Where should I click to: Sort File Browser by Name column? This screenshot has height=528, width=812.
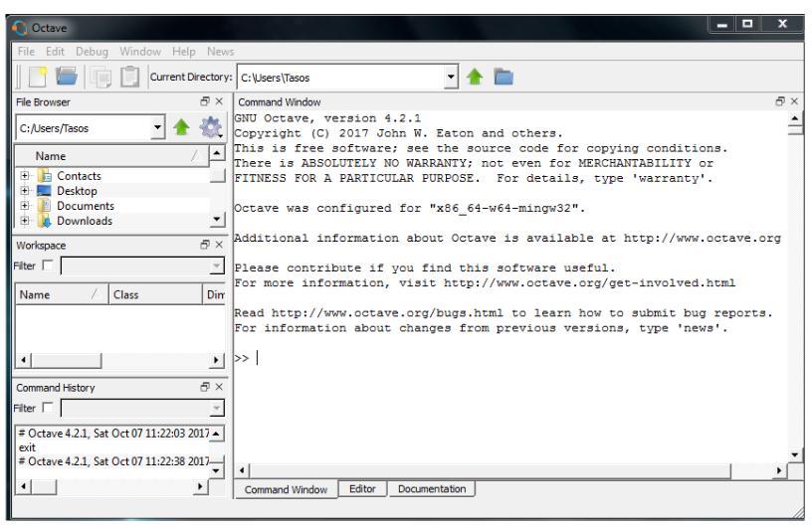click(x=111, y=156)
